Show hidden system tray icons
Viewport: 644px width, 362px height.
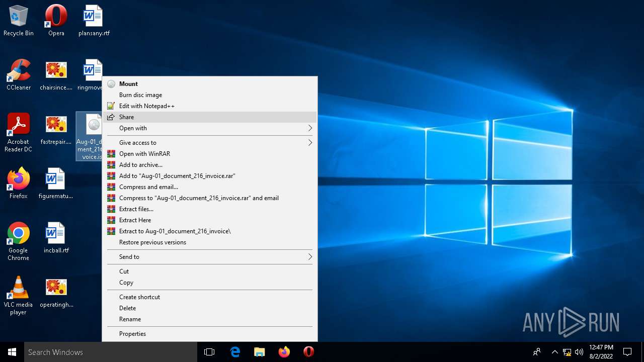(555, 352)
